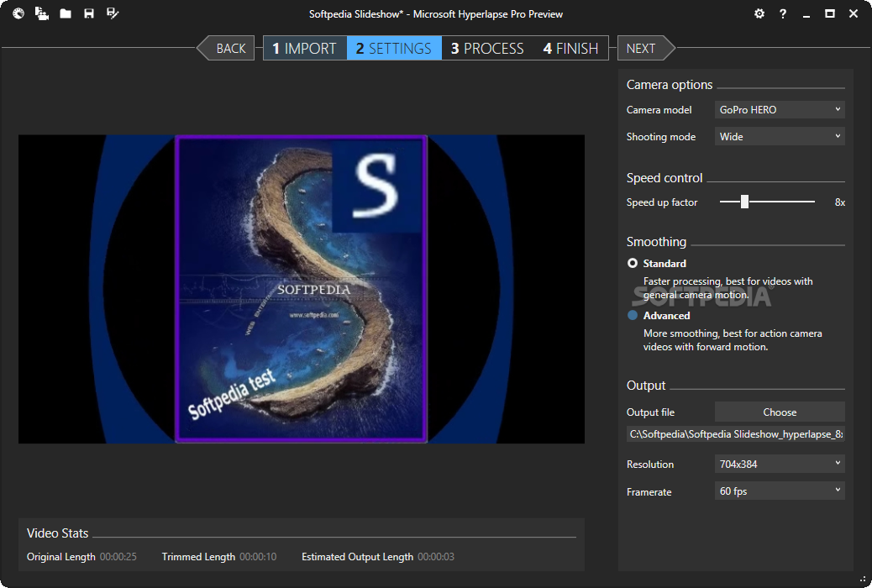Viewport: 872px width, 588px height.
Task: Click the Camera options section heading
Action: [670, 85]
